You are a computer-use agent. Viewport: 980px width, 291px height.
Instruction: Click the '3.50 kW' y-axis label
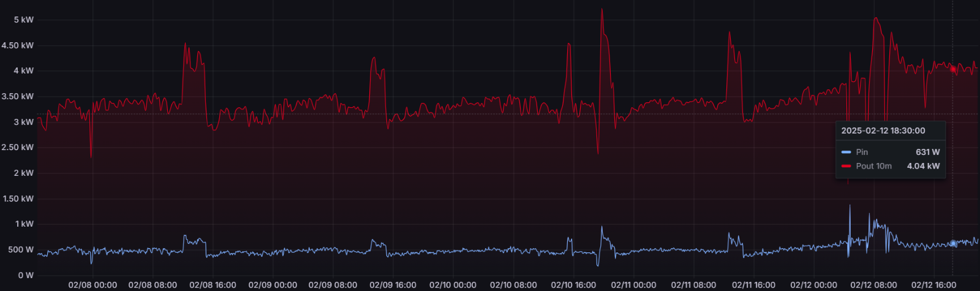tap(18, 96)
